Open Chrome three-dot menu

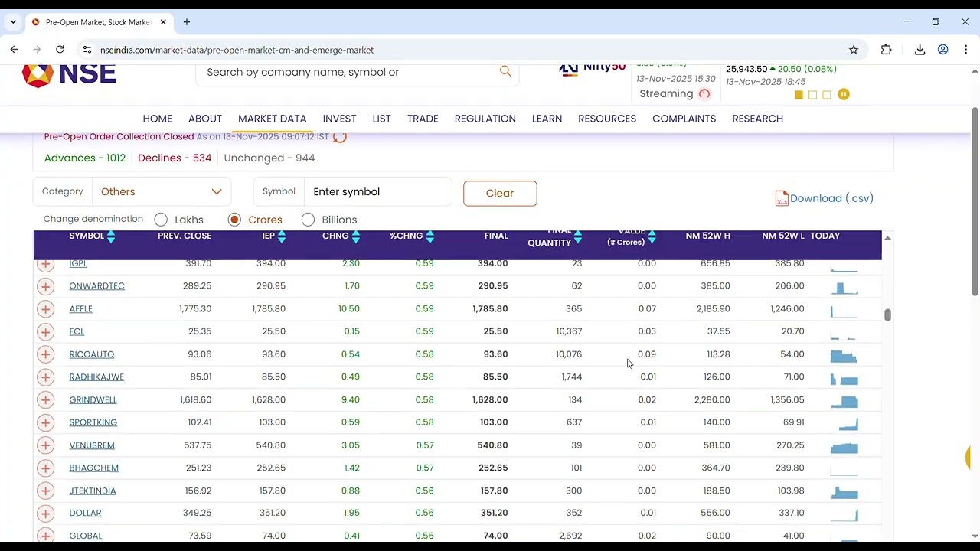click(965, 50)
